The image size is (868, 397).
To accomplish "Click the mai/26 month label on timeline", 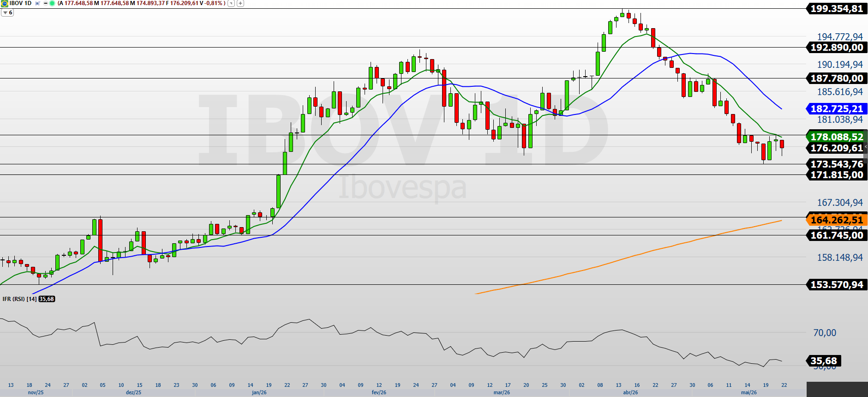I will point(749,393).
